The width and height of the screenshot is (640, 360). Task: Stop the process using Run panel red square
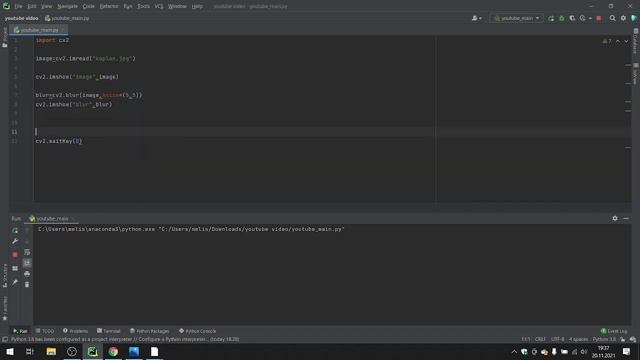[x=15, y=254]
